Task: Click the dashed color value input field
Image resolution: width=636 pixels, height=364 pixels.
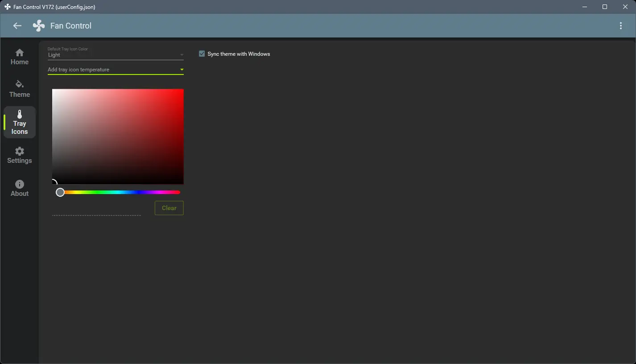Action: click(x=96, y=209)
